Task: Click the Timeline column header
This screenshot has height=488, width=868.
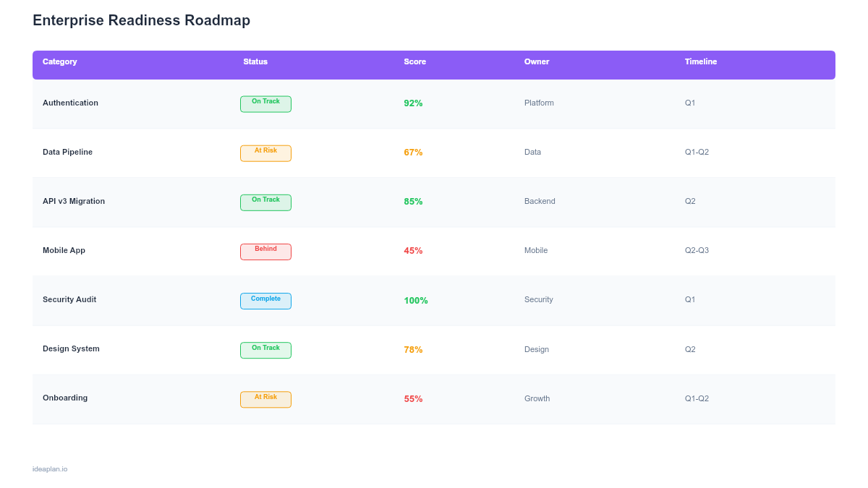Action: 700,61
